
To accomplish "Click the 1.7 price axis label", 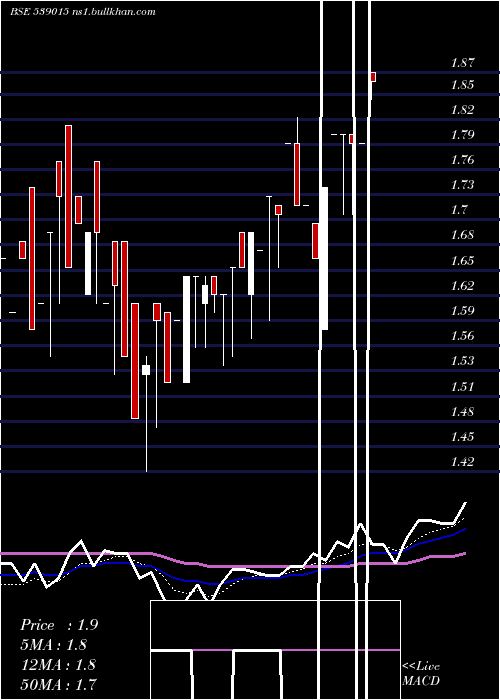I will 459,210.
